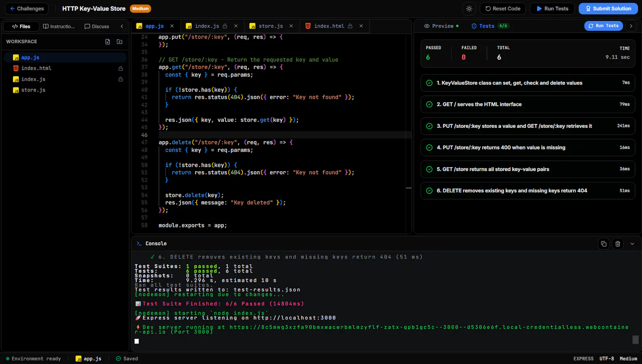This screenshot has height=364, width=642.
Task: Click lock icon on index.js tab
Action: click(x=225, y=26)
